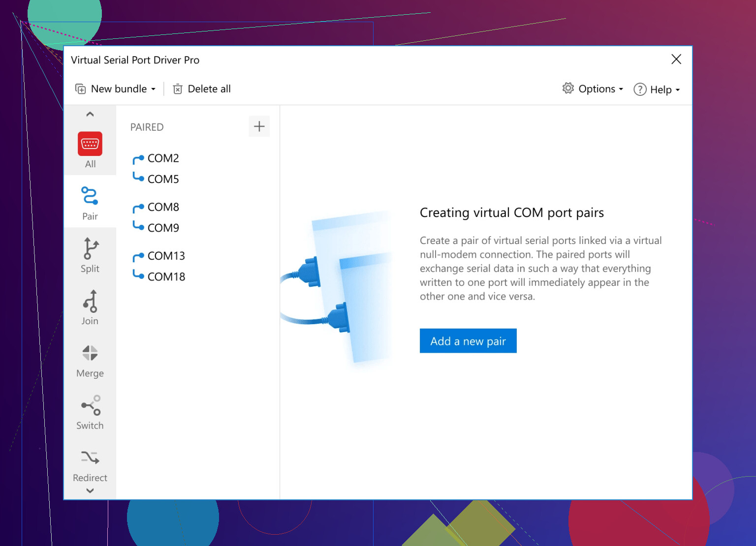Image resolution: width=756 pixels, height=546 pixels.
Task: Close the Virtual Serial Port Driver window
Action: [676, 60]
